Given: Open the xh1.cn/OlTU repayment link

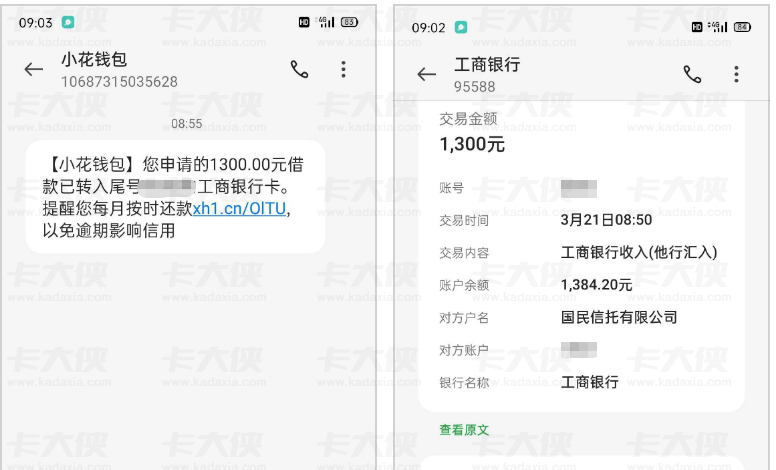Looking at the screenshot, I should tap(239, 209).
